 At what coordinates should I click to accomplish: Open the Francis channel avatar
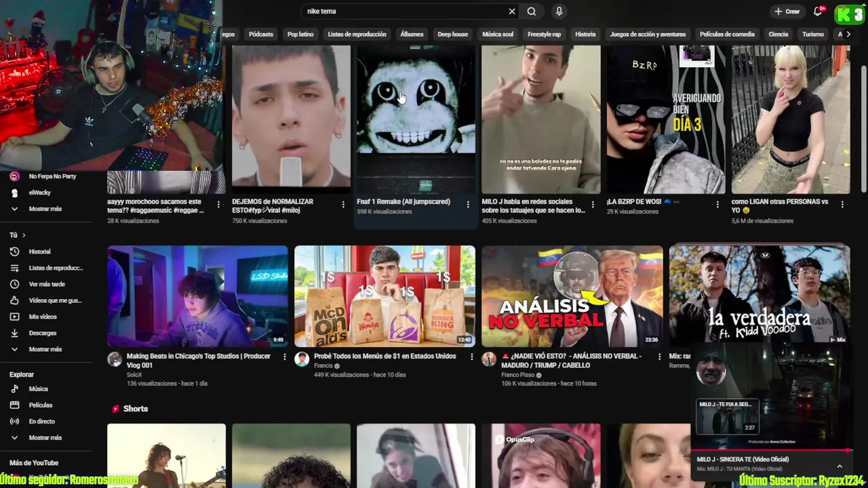[x=302, y=359]
